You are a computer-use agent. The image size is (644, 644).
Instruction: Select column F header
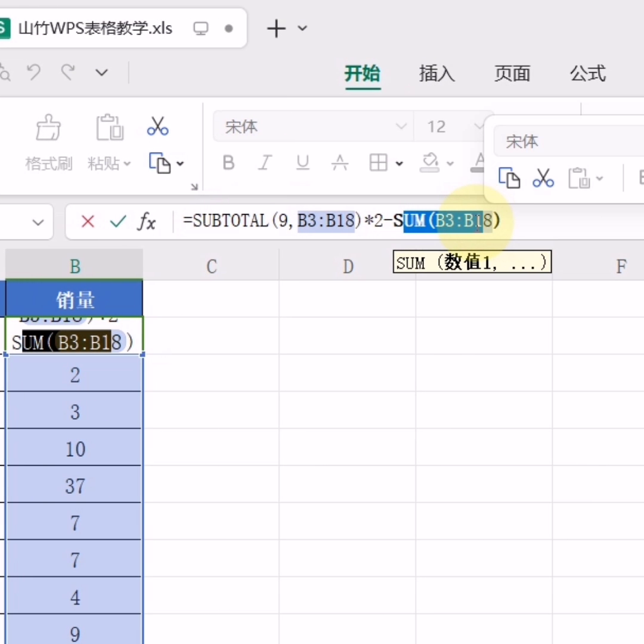(x=621, y=265)
